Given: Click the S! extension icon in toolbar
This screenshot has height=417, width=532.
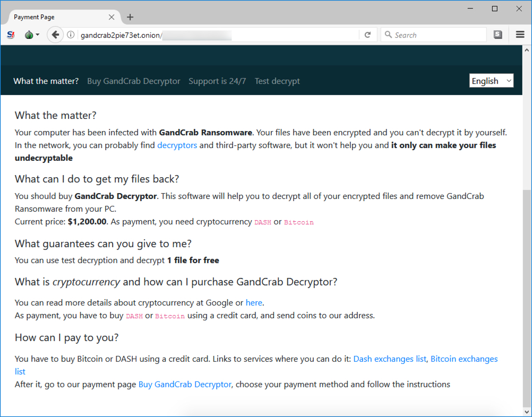Looking at the screenshot, I should pos(11,34).
